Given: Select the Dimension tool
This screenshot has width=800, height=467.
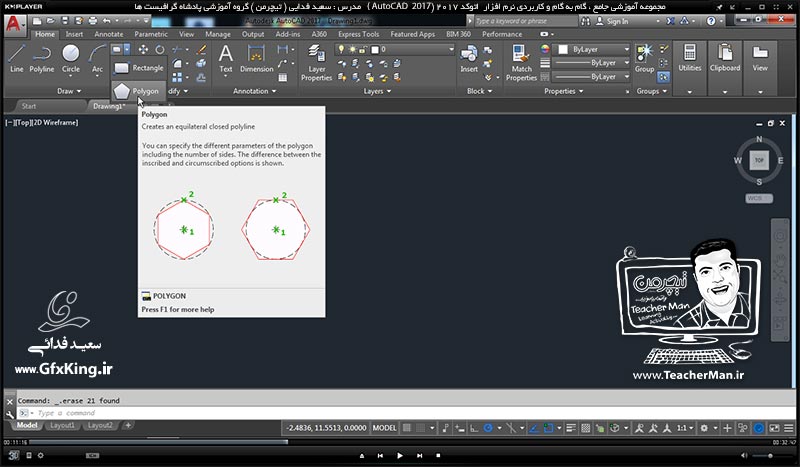Looking at the screenshot, I should [257, 58].
